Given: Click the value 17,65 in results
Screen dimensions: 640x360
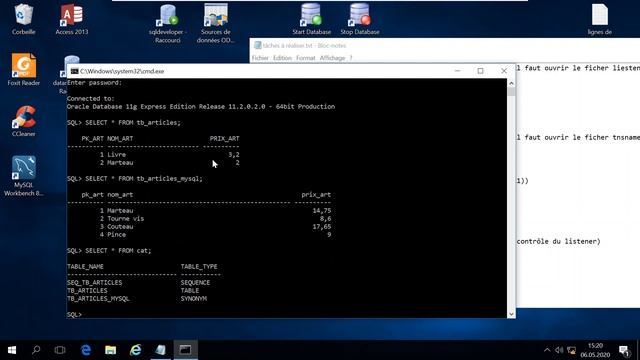Looking at the screenshot, I should point(322,227).
